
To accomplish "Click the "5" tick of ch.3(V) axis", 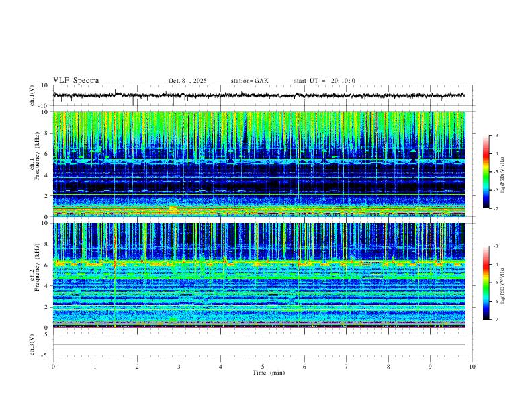I will [46, 334].
